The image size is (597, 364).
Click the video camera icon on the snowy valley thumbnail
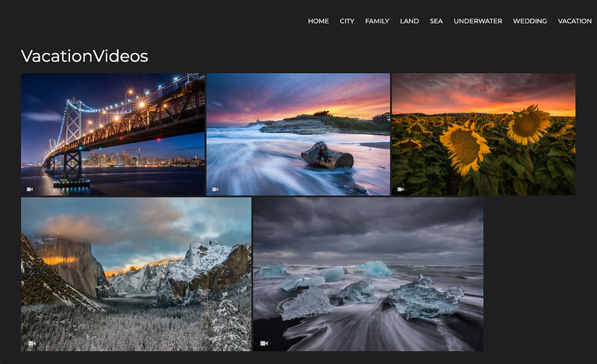point(32,343)
